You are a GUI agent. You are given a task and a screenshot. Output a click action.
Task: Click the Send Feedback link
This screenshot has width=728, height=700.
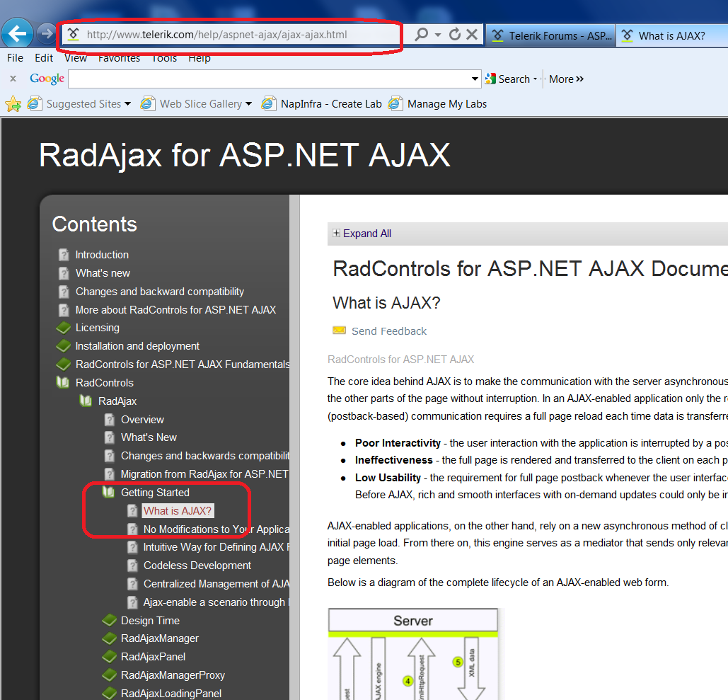coord(388,331)
